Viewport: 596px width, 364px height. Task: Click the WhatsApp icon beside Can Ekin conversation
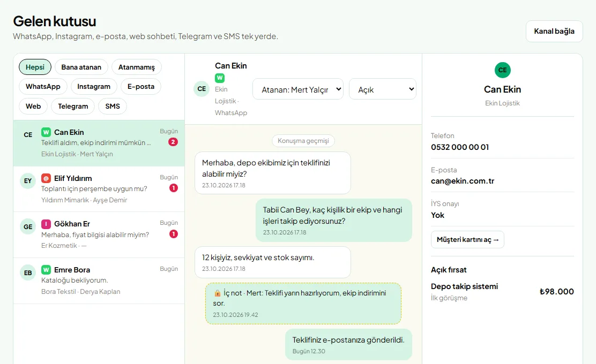point(46,132)
